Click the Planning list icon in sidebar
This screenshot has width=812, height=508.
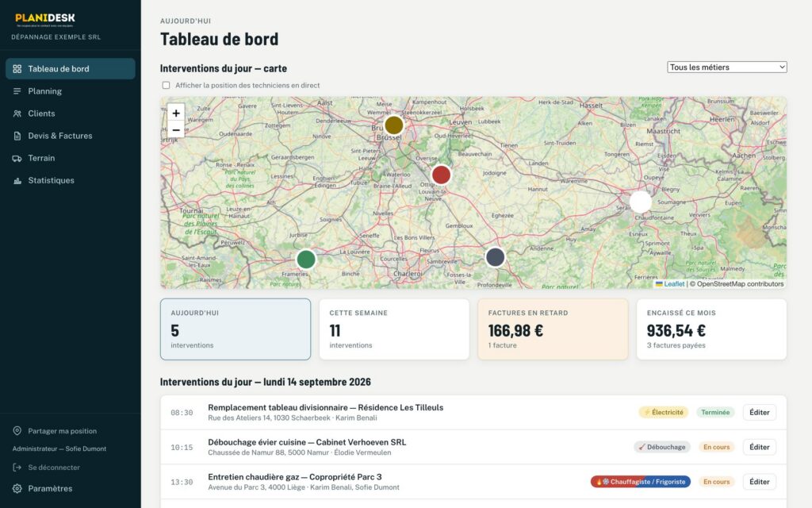[x=17, y=91]
